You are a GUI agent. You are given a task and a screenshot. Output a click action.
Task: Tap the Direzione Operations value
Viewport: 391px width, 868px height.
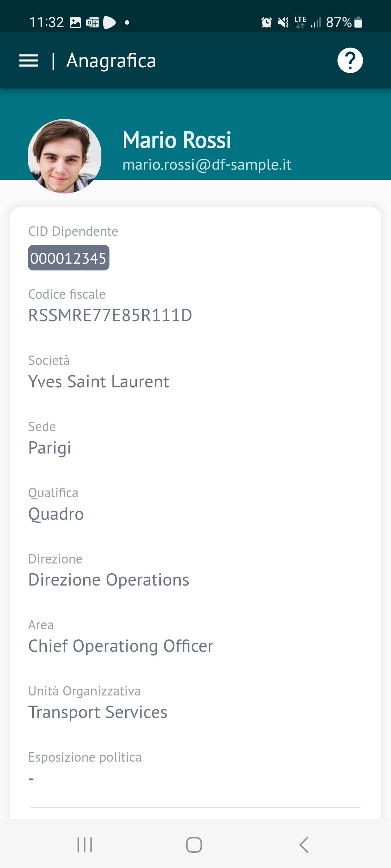tap(109, 580)
